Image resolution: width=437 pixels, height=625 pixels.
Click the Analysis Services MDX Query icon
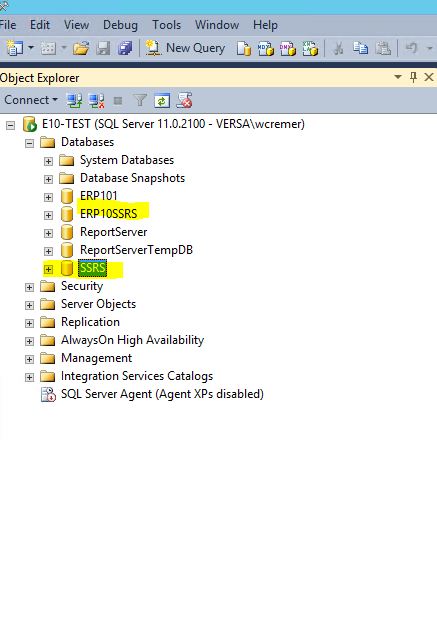pyautogui.click(x=266, y=49)
